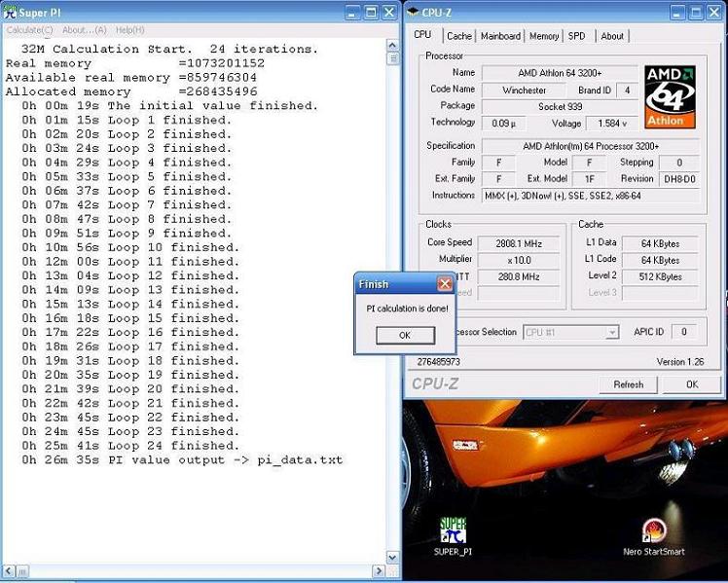The height and width of the screenshot is (583, 728).
Task: Click Super PI horizontal scrollbar left arrow
Action: [9, 570]
